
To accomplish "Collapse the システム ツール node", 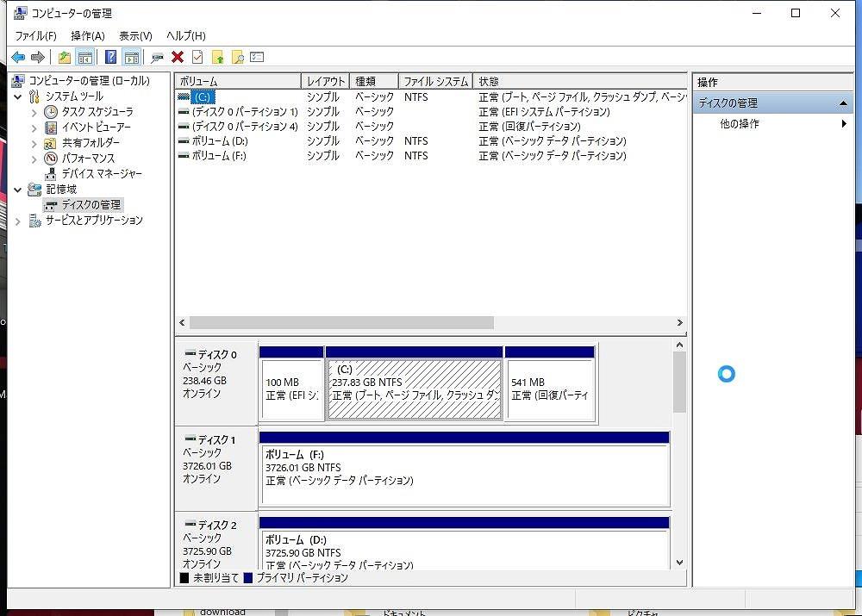I will 17,97.
